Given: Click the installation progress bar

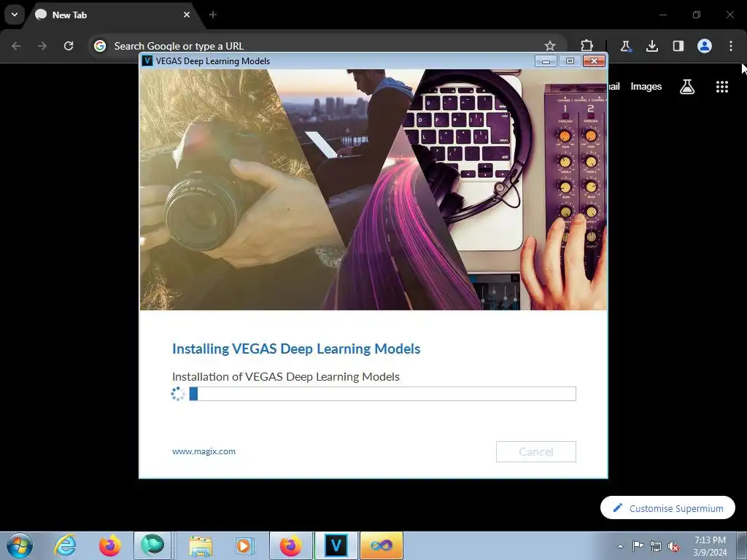Looking at the screenshot, I should click(x=382, y=394).
